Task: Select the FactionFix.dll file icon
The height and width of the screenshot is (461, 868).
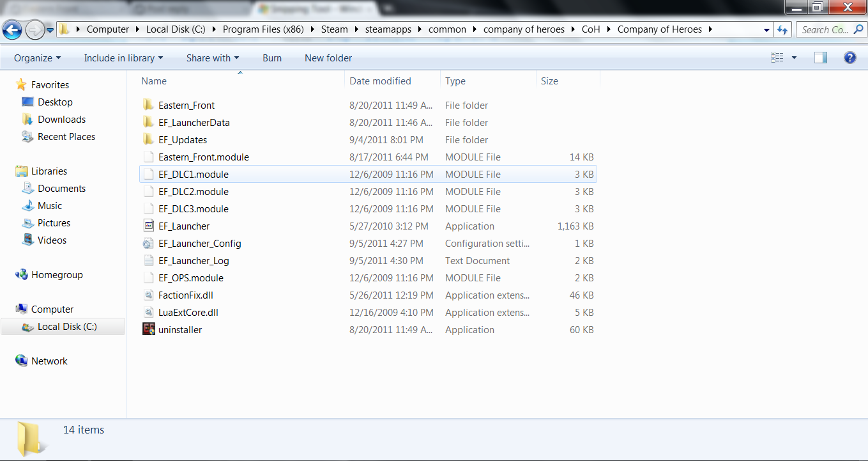Action: (x=148, y=295)
